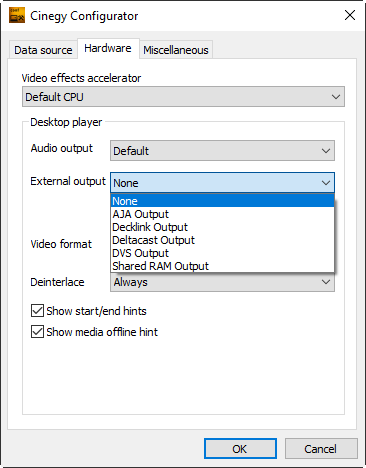The image size is (366, 468).
Task: Choose Deltacast Output option
Action: [x=223, y=240]
